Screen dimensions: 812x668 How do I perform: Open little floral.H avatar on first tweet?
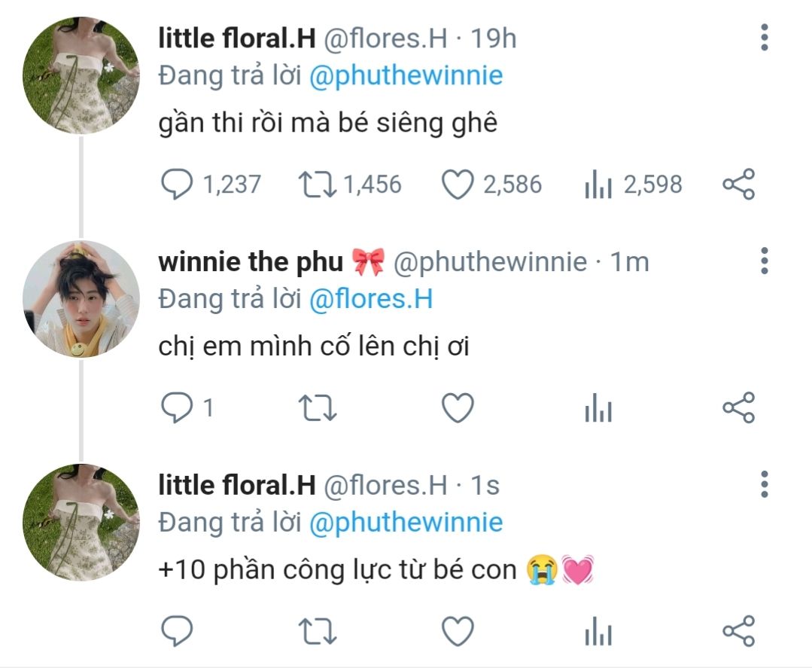(81, 75)
